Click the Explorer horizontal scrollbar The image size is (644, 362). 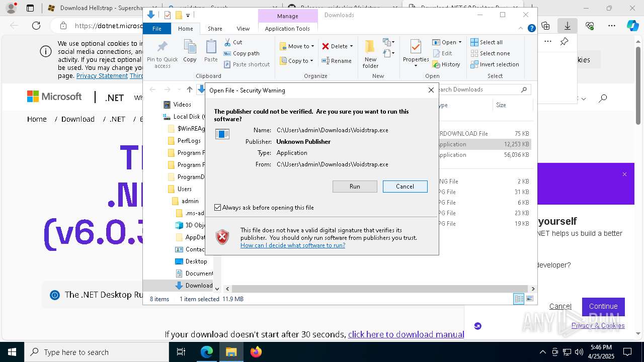380,289
